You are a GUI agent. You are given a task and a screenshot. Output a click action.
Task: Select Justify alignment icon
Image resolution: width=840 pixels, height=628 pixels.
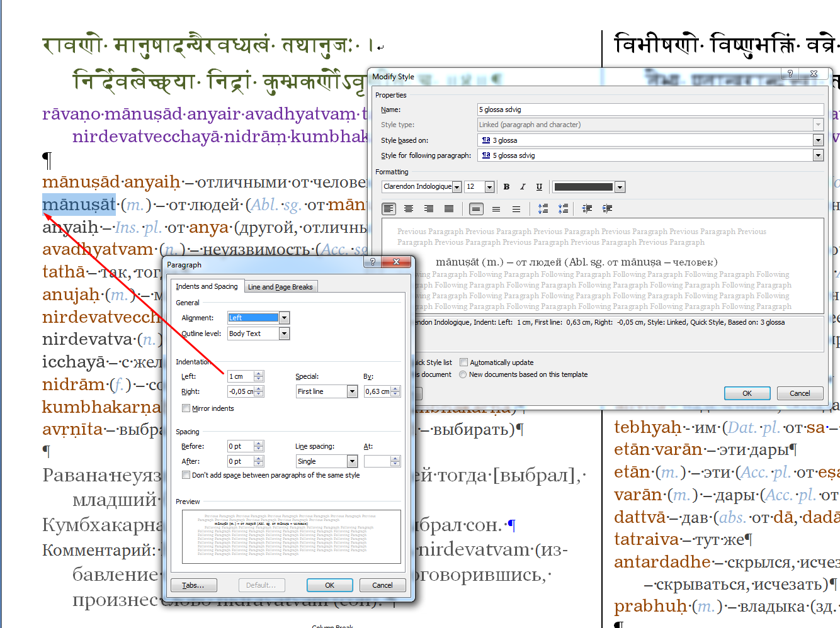pyautogui.click(x=449, y=209)
